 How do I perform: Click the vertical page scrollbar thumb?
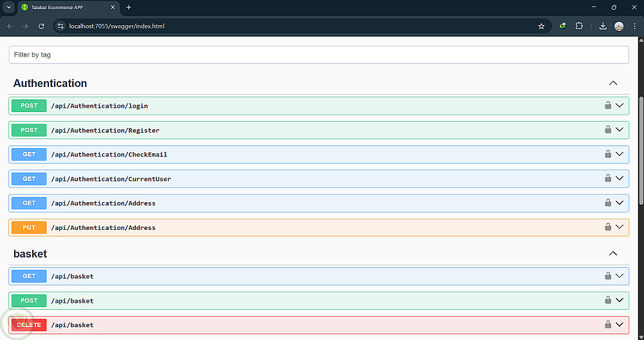point(641,150)
